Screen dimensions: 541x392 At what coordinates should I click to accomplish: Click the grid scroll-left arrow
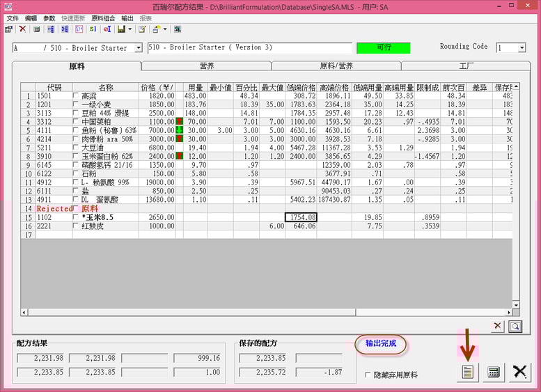[24, 313]
